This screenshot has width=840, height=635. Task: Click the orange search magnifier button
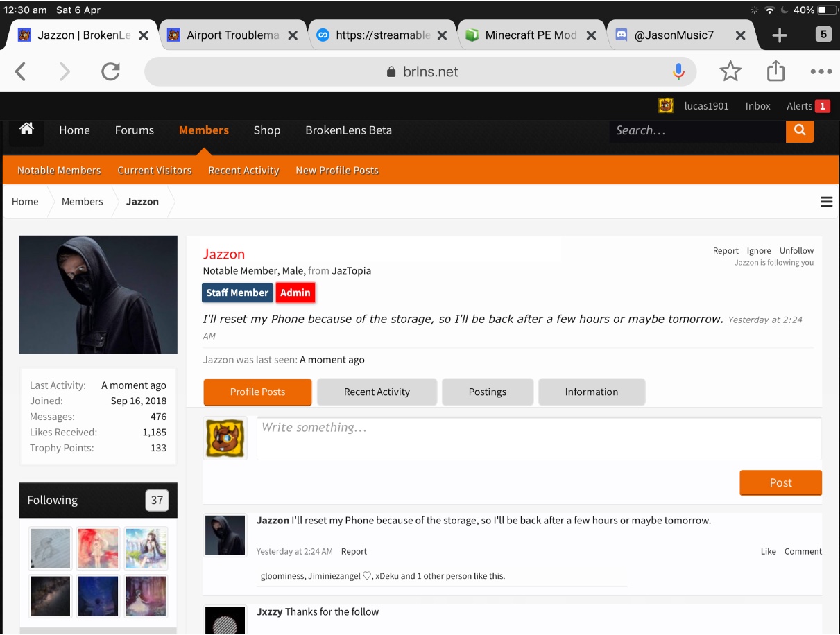pyautogui.click(x=800, y=130)
